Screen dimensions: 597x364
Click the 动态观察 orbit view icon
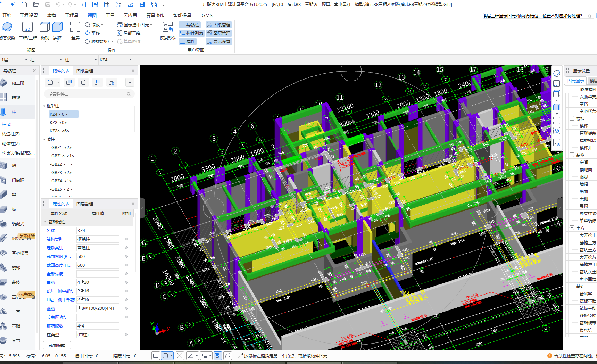click(x=7, y=27)
